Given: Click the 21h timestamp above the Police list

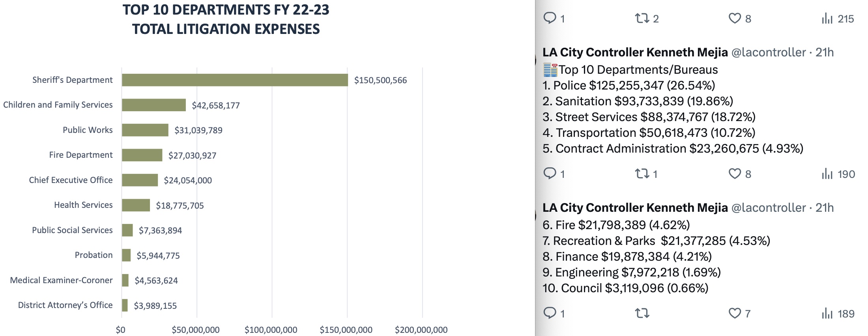Looking at the screenshot, I should [x=825, y=52].
